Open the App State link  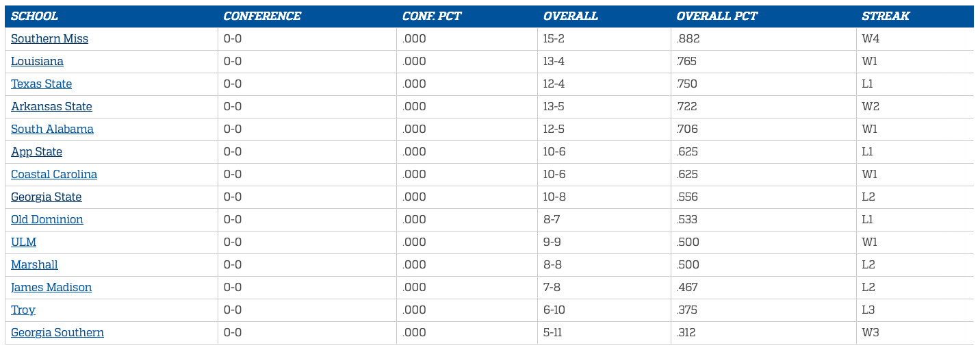click(36, 152)
